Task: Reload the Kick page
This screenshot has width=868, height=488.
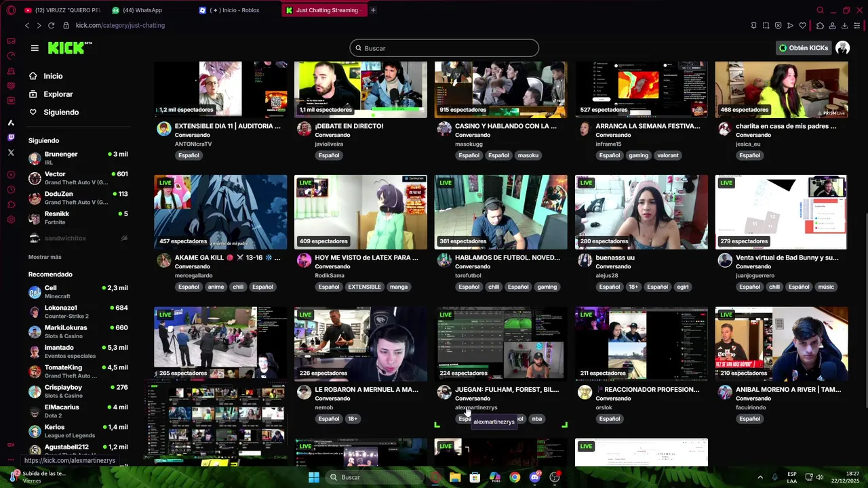Action: click(x=51, y=25)
